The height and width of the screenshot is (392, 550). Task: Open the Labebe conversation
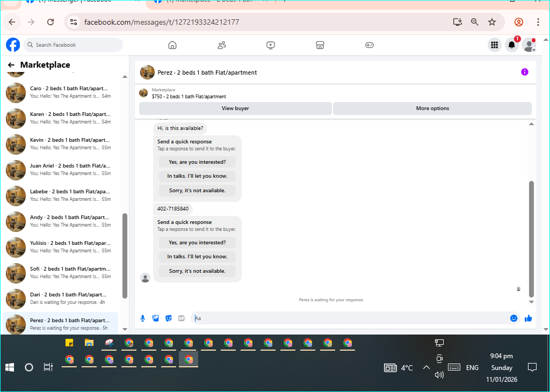pos(60,195)
